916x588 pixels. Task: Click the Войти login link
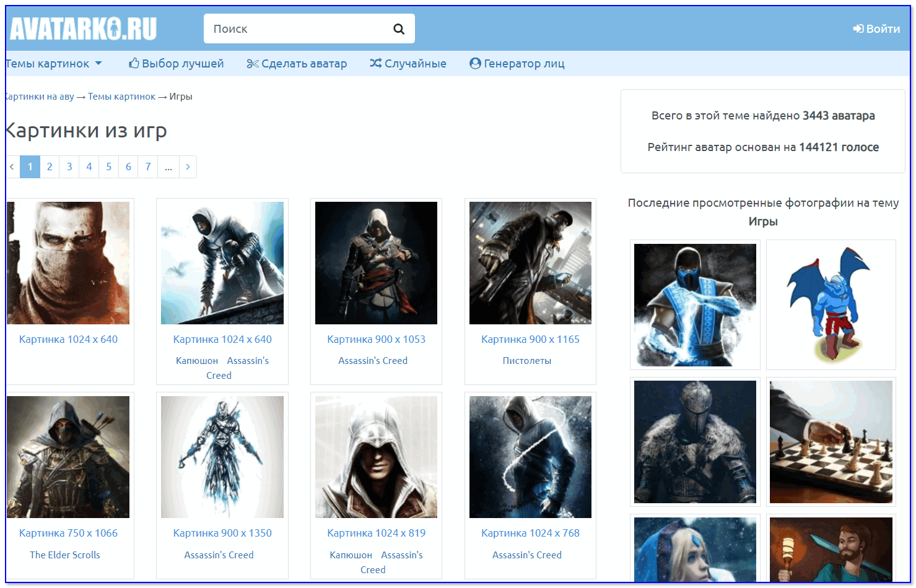(876, 28)
